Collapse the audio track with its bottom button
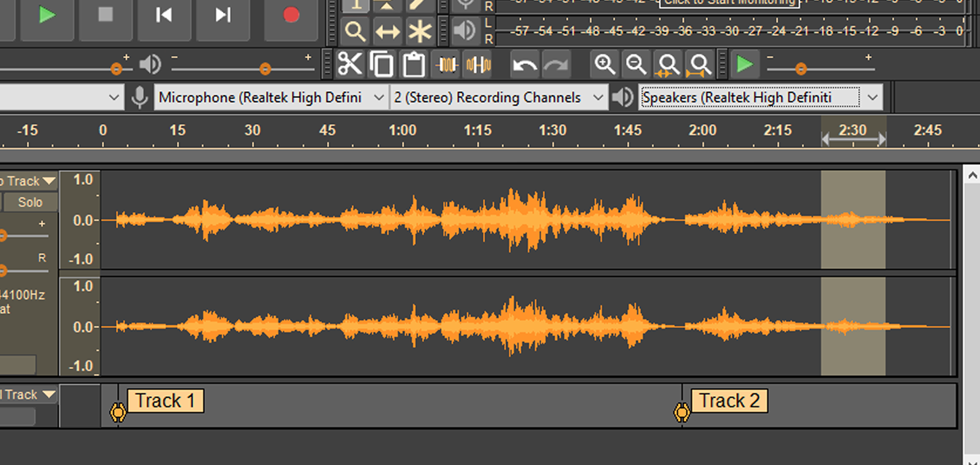980x465 pixels. point(18,365)
